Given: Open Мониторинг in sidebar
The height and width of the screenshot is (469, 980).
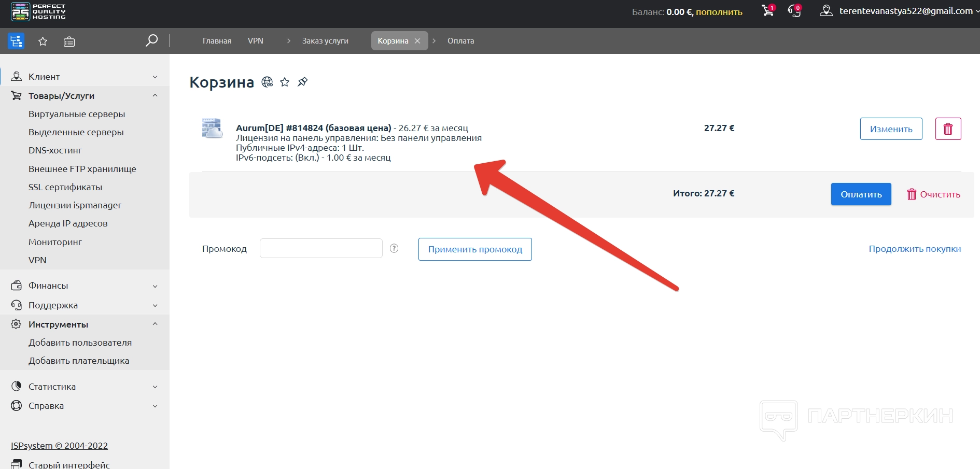Looking at the screenshot, I should click(x=55, y=242).
